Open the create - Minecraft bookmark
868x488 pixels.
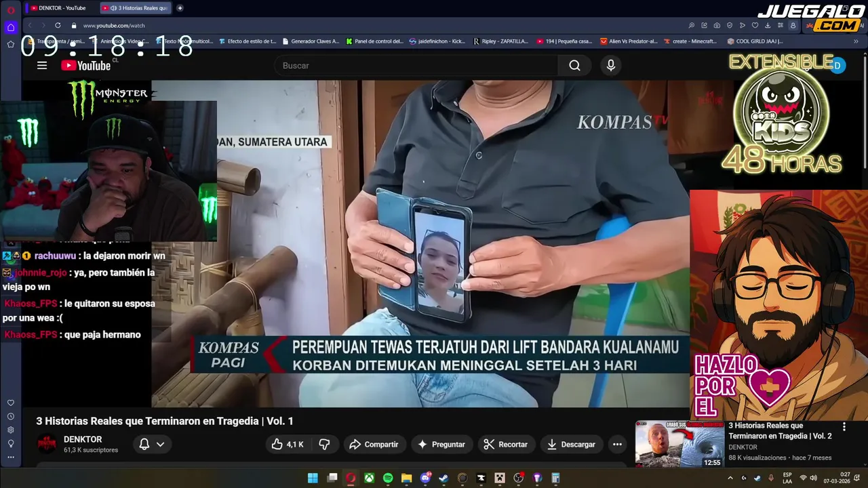pos(690,41)
